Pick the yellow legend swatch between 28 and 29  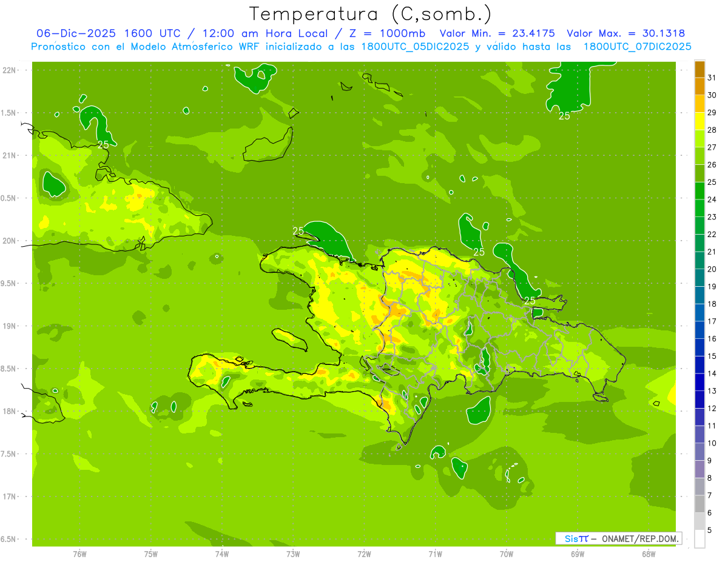tap(699, 121)
